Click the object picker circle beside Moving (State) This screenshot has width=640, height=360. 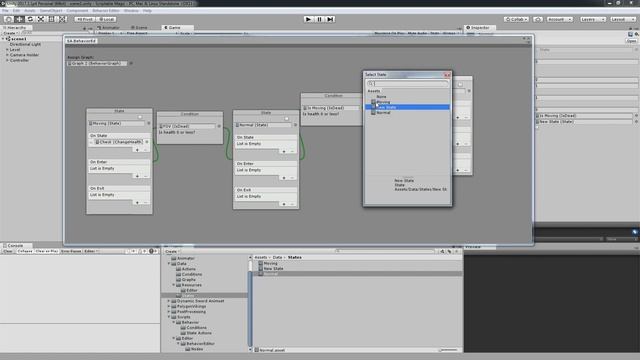[149, 123]
